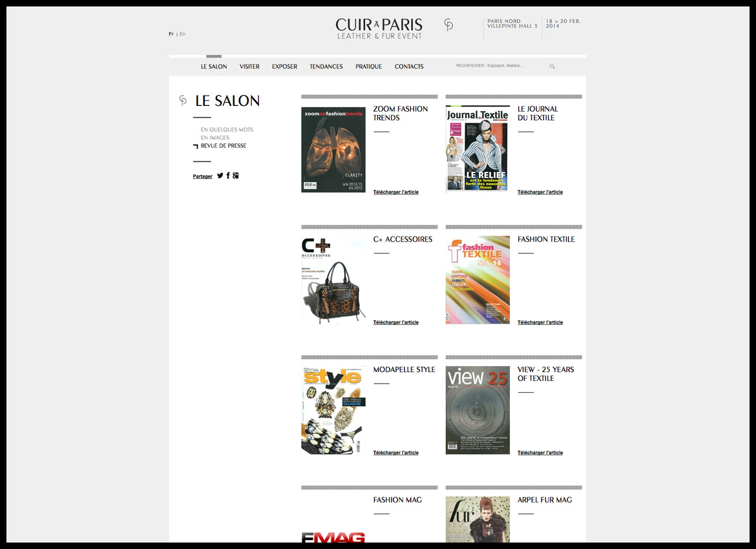Download the Fashion Textile article
756x549 pixels.
(540, 322)
